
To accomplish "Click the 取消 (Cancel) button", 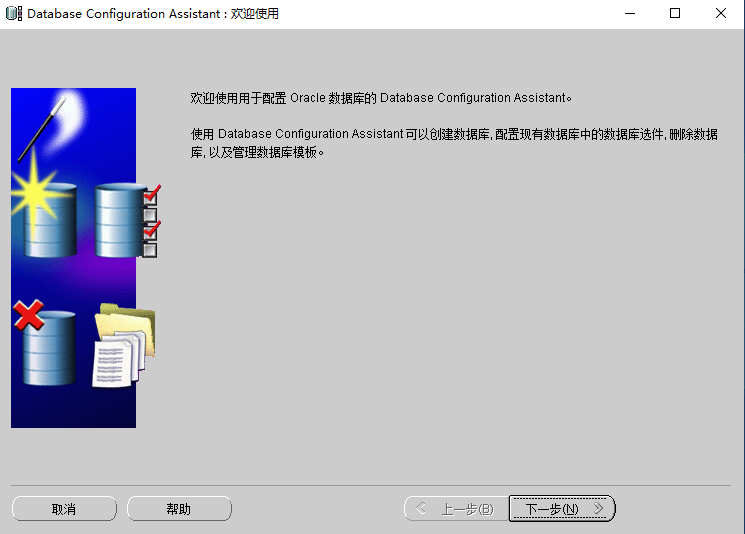I will [x=64, y=509].
